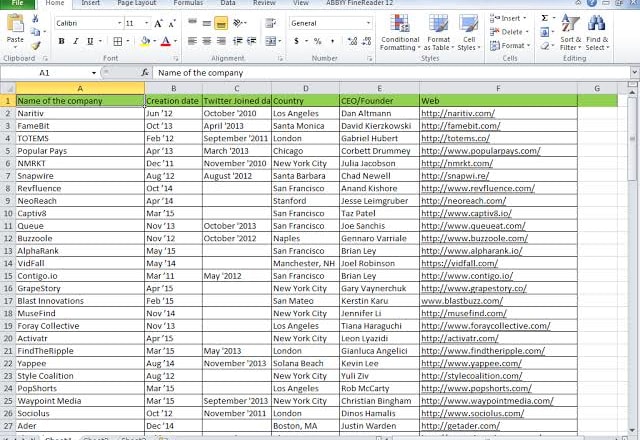The image size is (640, 440).
Task: Open the Font Color dropdown arrow
Action: click(x=175, y=41)
